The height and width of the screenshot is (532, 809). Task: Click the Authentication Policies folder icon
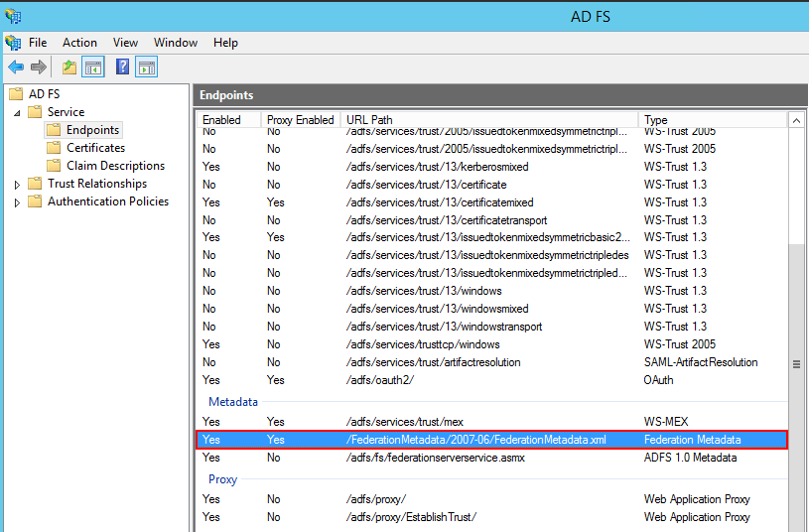(35, 201)
